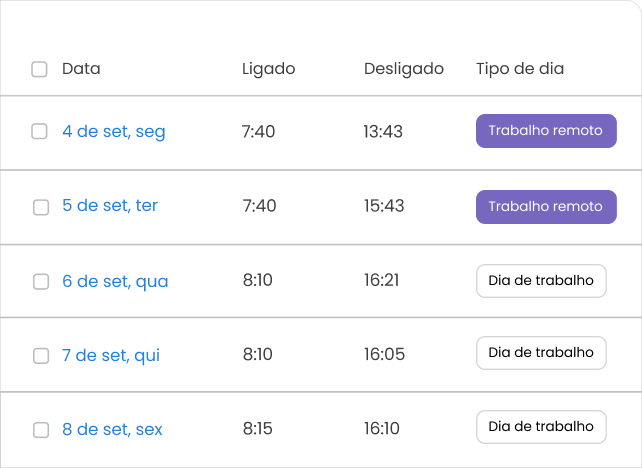
Task: Open the 4 de set, seg date link
Action: click(x=113, y=131)
